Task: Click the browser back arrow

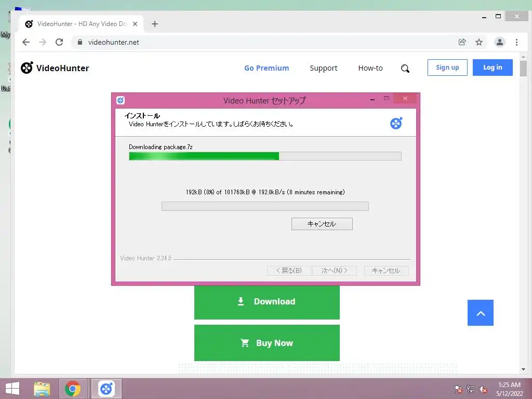Action: (x=26, y=42)
